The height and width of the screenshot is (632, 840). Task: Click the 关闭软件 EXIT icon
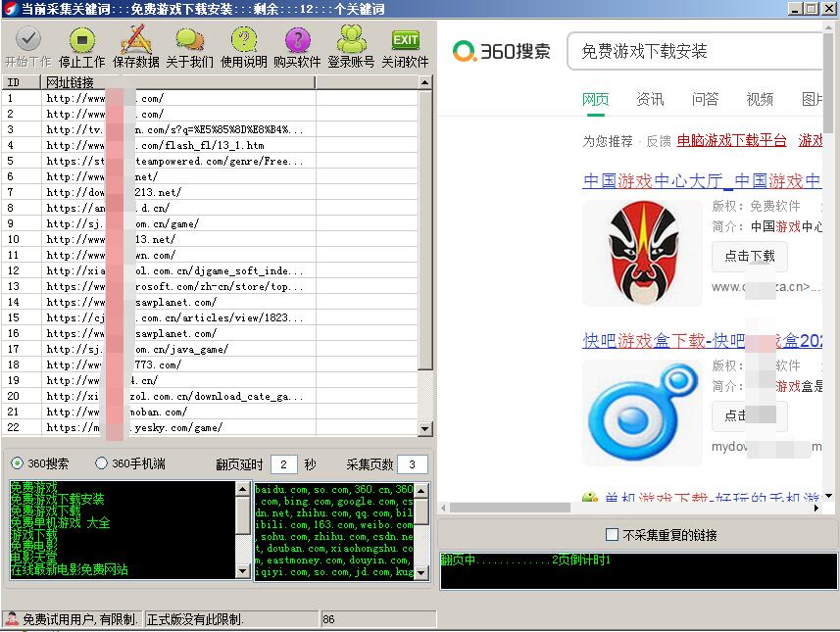(x=405, y=40)
